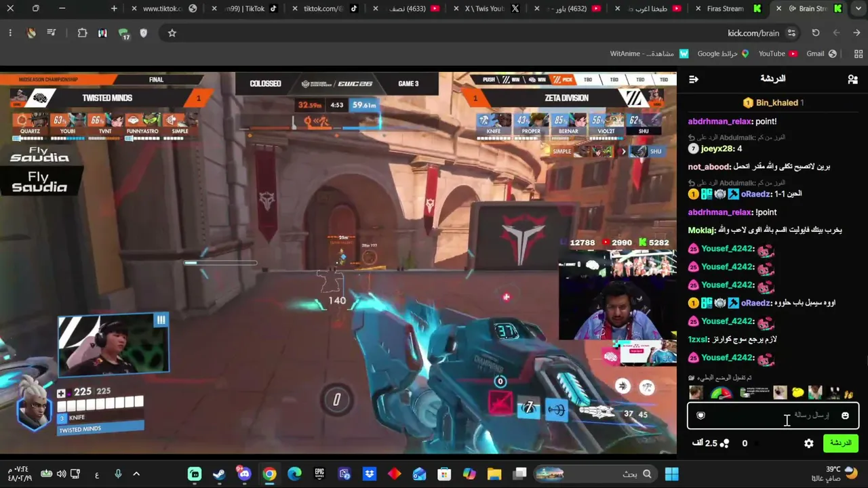
Task: Open Dropbox from the taskbar
Action: tap(370, 474)
